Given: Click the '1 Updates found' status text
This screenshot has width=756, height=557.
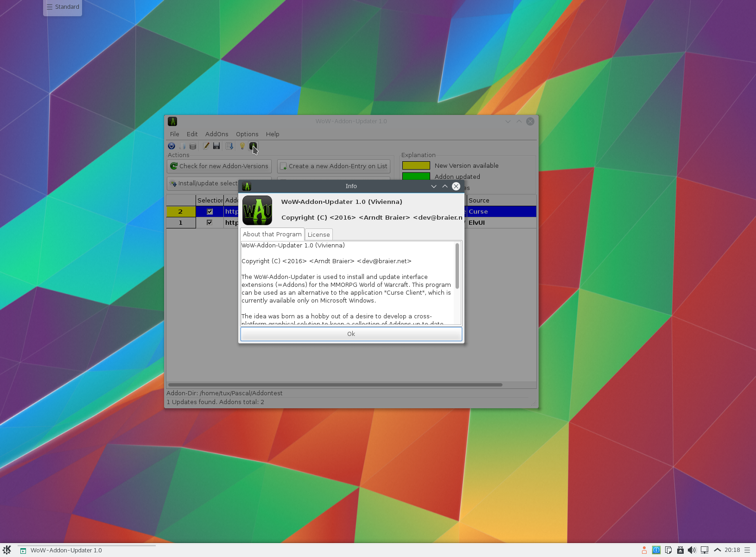Looking at the screenshot, I should pos(215,402).
